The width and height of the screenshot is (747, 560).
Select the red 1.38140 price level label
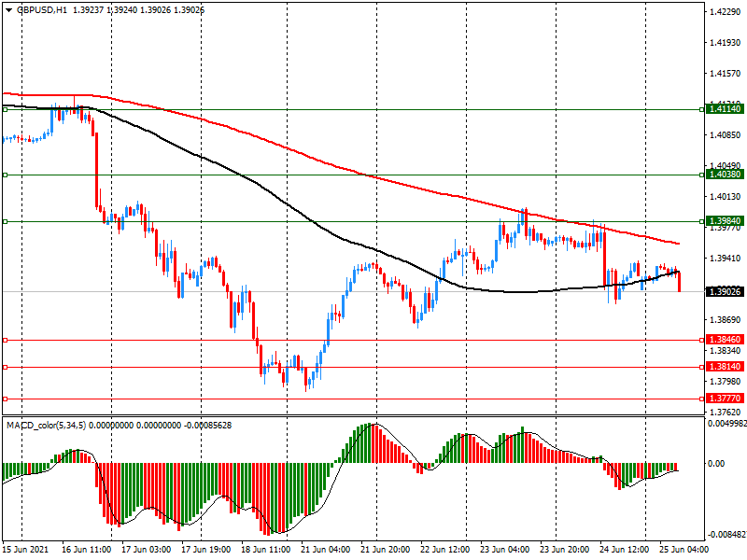click(726, 367)
